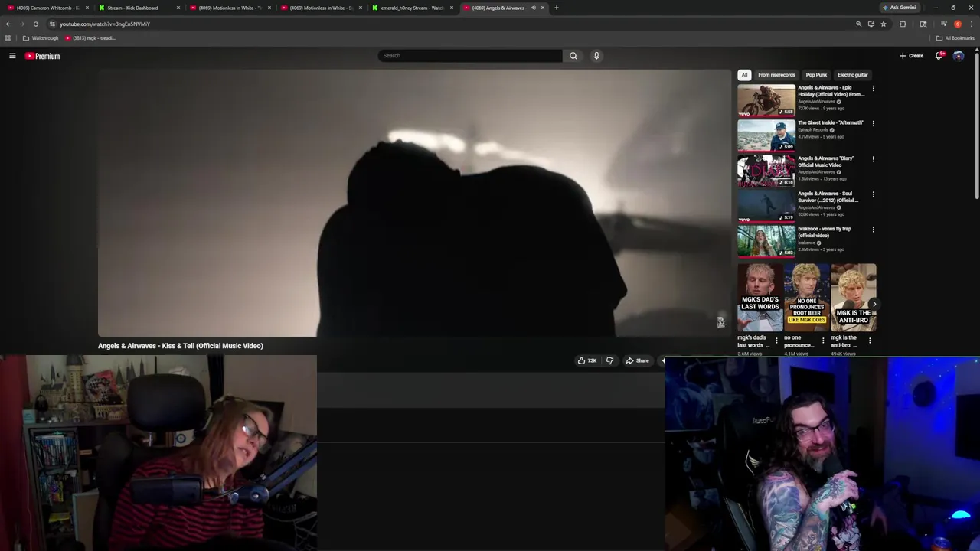Open the browser zoom magnifier icon
The height and width of the screenshot is (551, 980).
click(x=858, y=24)
